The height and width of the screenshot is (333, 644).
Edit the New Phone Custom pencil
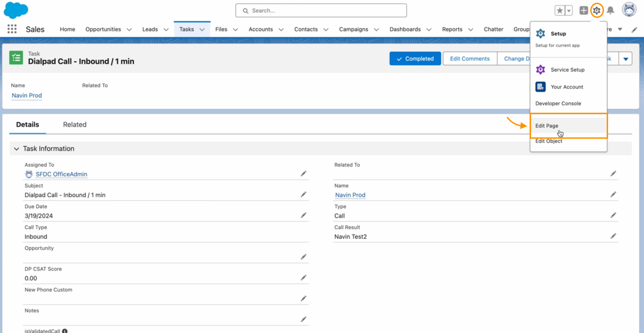(x=304, y=298)
